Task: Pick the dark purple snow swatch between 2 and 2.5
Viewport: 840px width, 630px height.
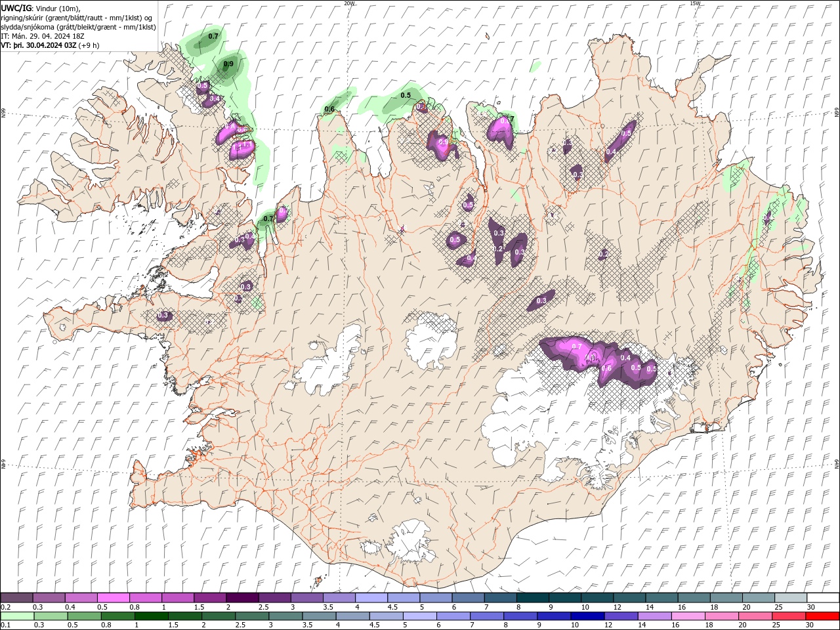Action: [242, 598]
